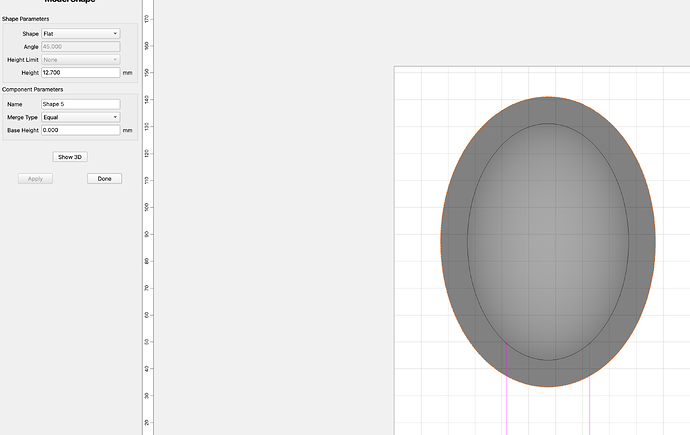Select the left magenta vertical line
This screenshot has height=435, width=690.
(x=506, y=389)
